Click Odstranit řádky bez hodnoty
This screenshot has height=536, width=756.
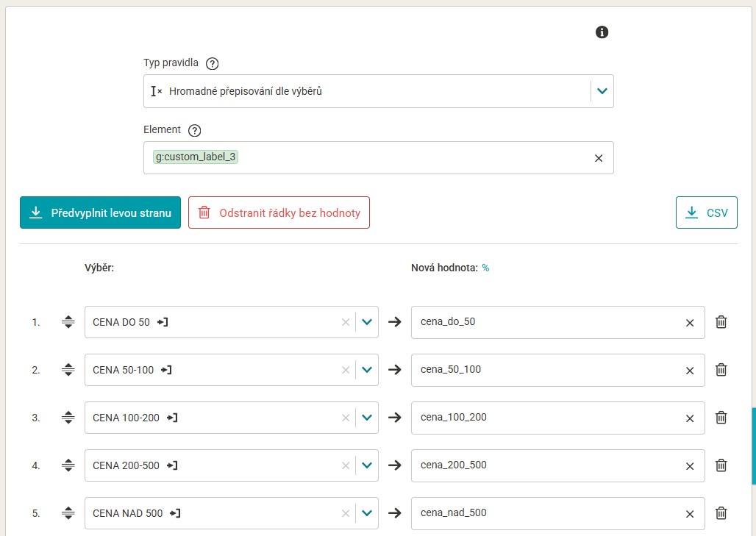point(279,213)
